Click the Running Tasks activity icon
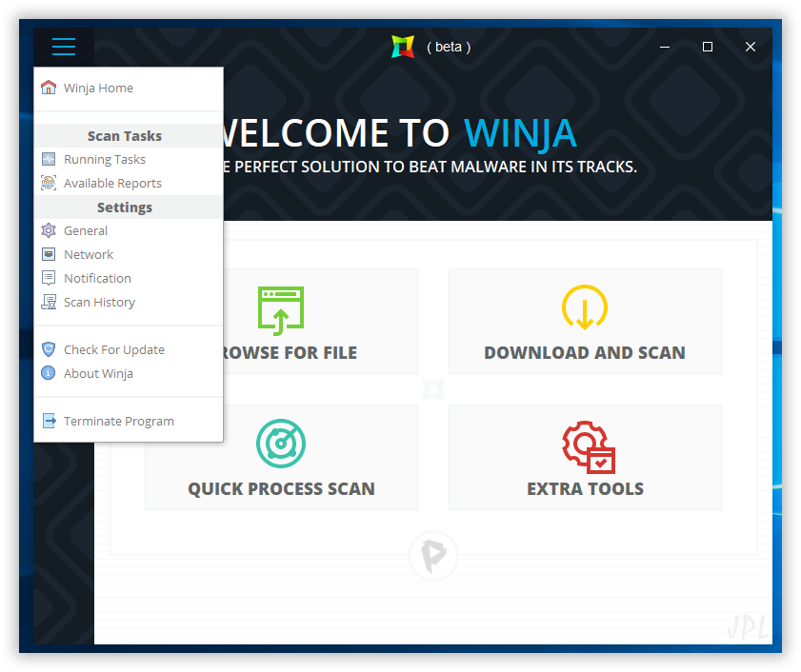This screenshot has height=672, width=801. 49,159
